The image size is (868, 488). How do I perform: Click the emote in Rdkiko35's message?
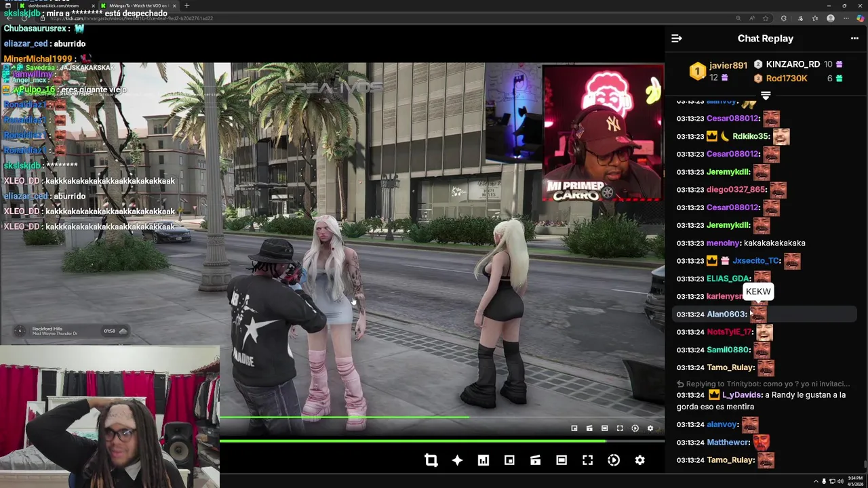(x=781, y=136)
